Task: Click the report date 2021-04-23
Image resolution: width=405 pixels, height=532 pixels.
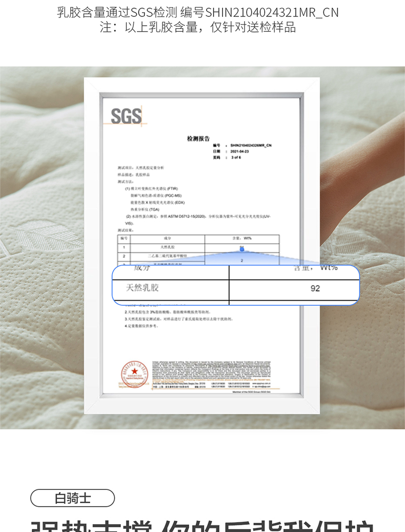Action: click(239, 152)
